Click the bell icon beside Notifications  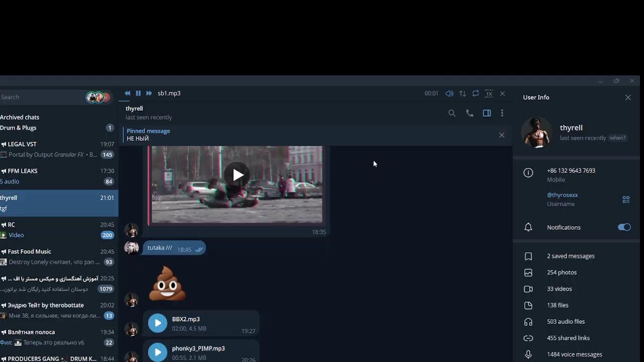coord(528,227)
